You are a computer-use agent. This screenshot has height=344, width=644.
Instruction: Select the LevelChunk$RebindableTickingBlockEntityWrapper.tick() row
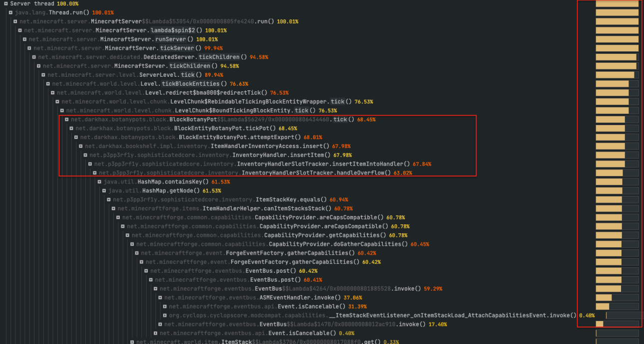click(x=217, y=102)
